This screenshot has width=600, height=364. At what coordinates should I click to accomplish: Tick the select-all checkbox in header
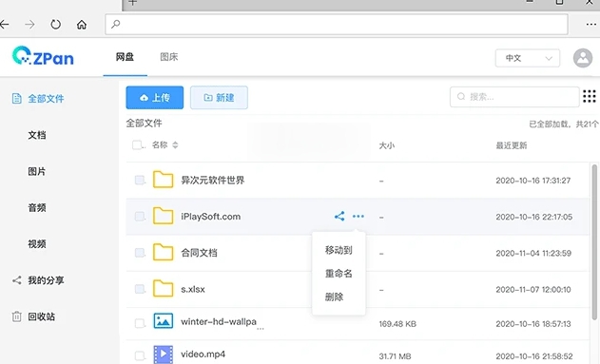pos(137,144)
